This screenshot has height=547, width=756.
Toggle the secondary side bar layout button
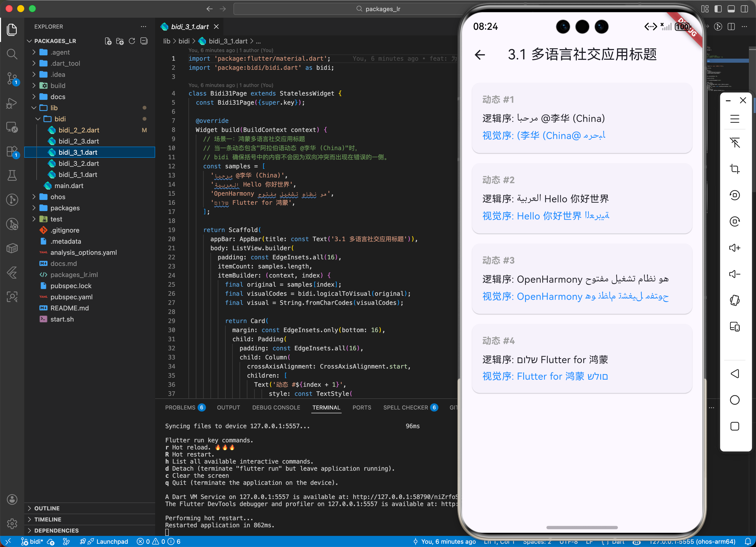[744, 9]
